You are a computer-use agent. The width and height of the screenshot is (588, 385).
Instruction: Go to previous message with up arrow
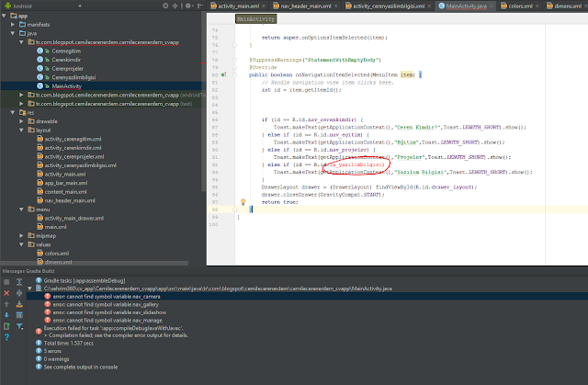[6, 304]
